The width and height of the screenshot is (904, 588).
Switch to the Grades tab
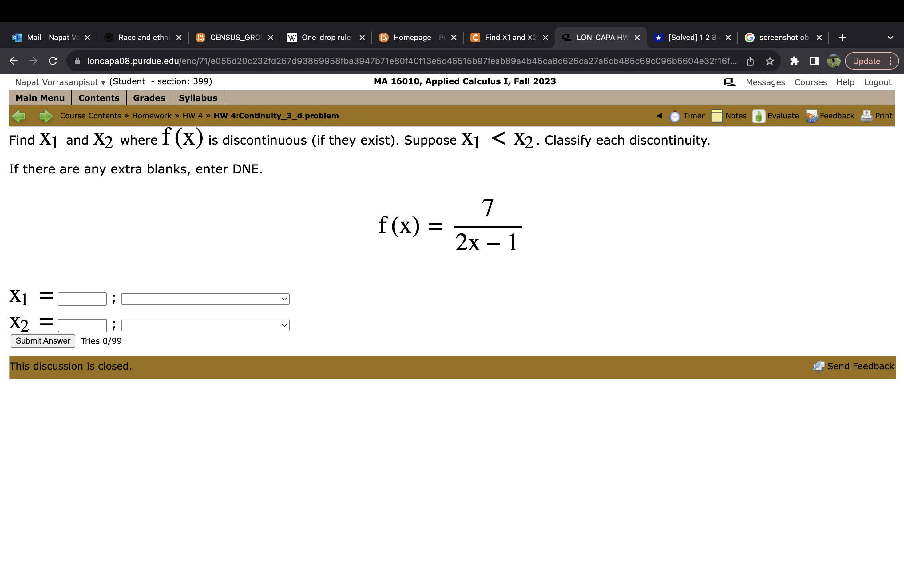[149, 97]
